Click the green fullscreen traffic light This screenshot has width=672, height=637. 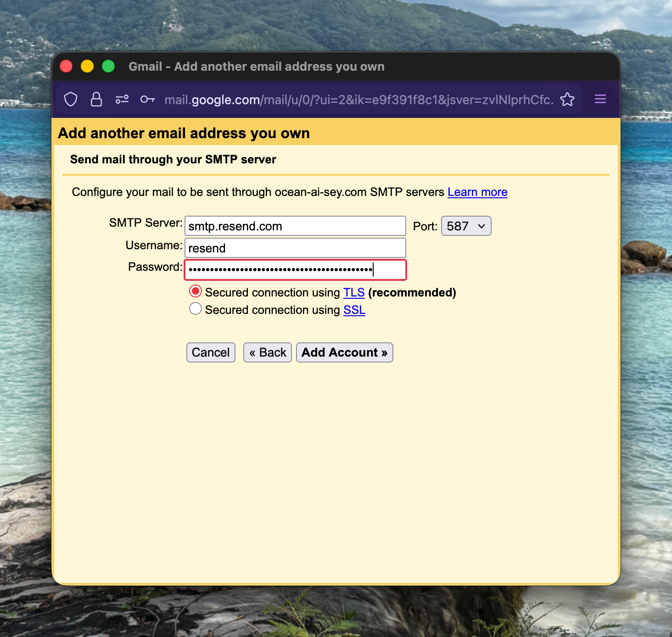click(108, 66)
